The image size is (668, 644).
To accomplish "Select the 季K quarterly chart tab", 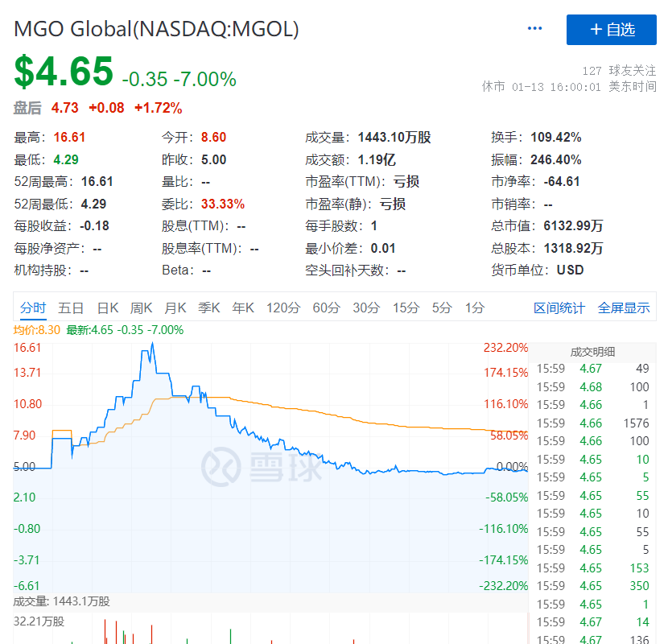I will tap(210, 308).
